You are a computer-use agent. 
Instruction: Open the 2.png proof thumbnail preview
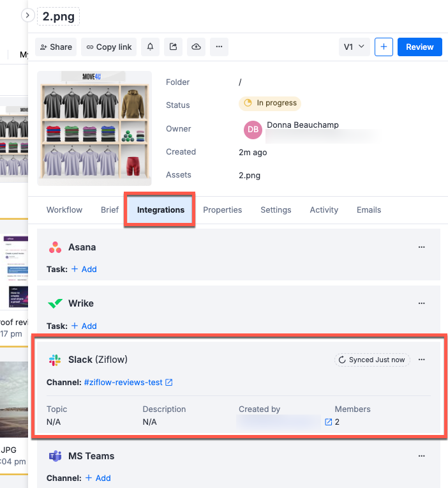pyautogui.click(x=94, y=128)
